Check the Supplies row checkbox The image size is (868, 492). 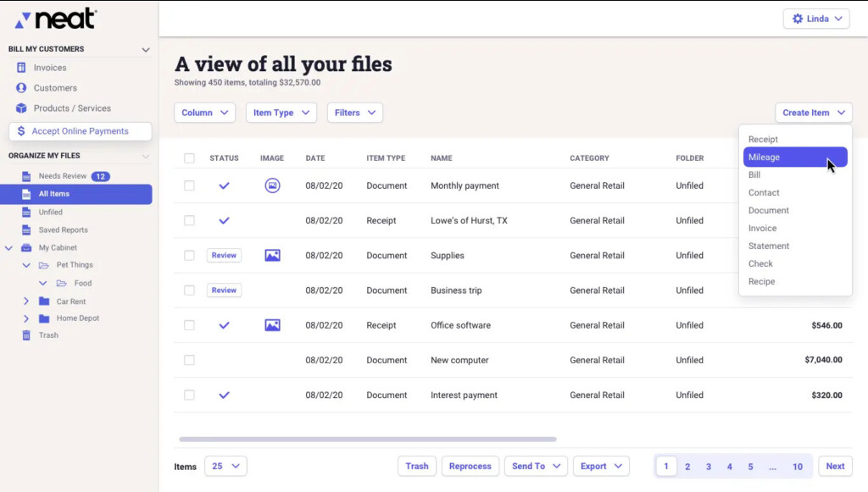click(189, 256)
